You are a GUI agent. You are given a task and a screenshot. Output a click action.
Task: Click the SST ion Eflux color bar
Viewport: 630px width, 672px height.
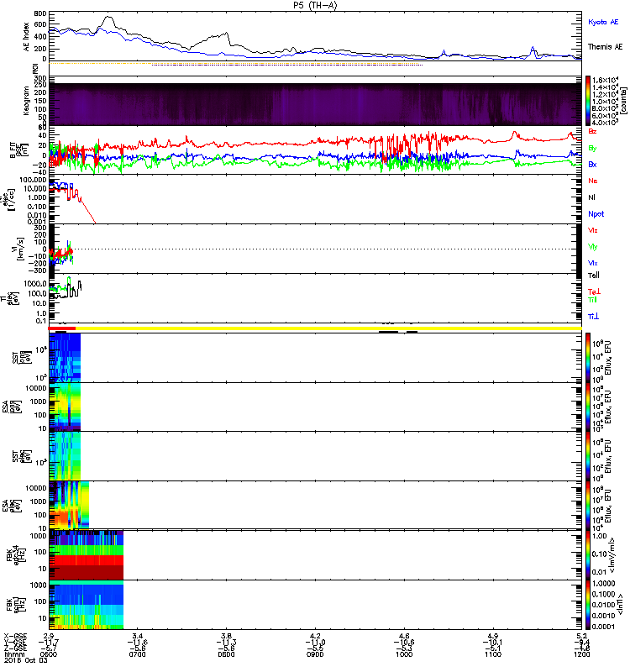588,358
